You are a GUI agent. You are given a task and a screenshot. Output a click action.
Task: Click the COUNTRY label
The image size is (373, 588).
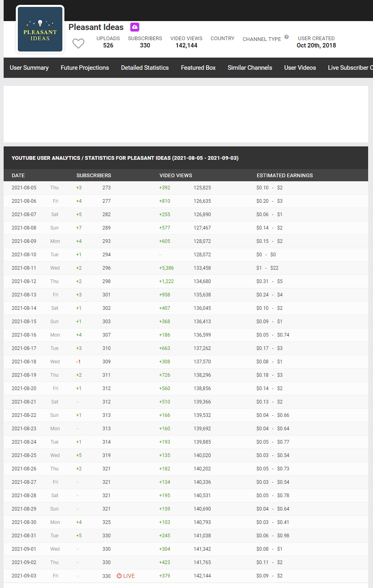(222, 39)
